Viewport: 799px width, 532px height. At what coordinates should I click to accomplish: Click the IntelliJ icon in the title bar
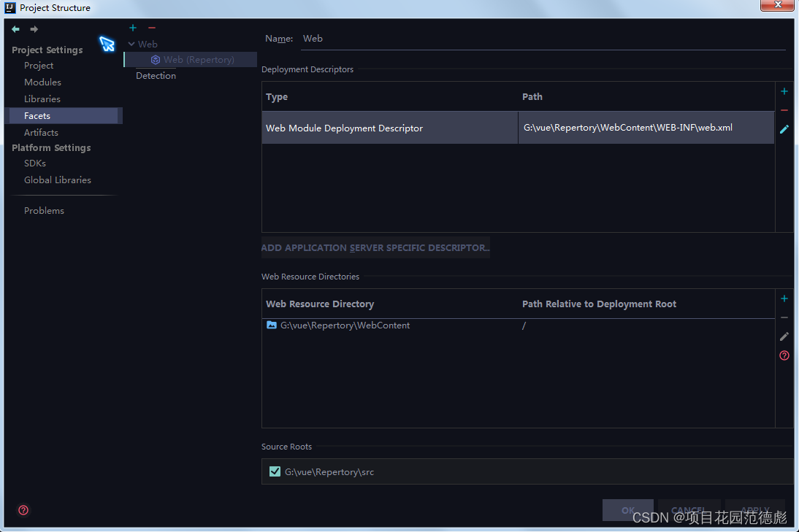(10, 7)
